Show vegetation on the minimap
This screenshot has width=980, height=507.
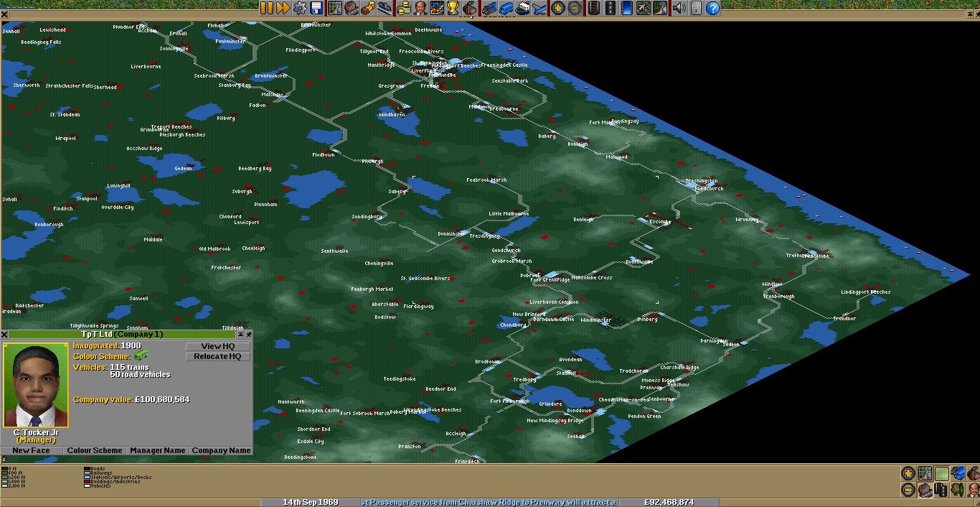pyautogui.click(x=956, y=490)
